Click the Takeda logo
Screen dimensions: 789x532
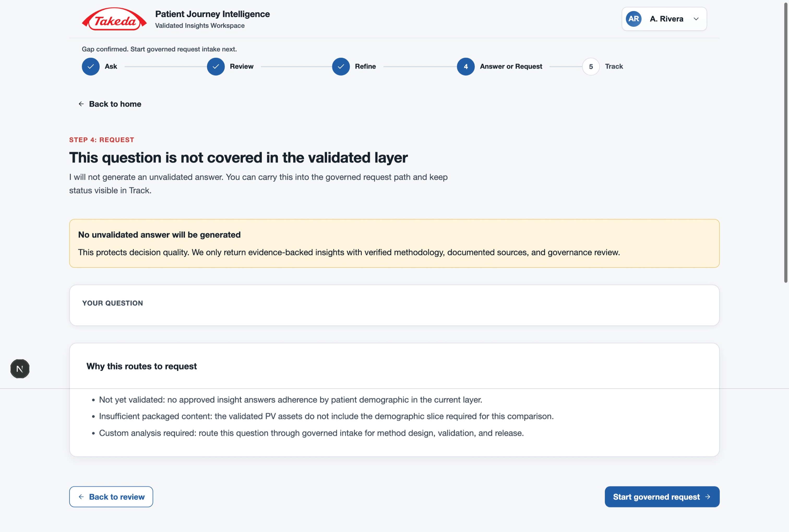coord(114,19)
